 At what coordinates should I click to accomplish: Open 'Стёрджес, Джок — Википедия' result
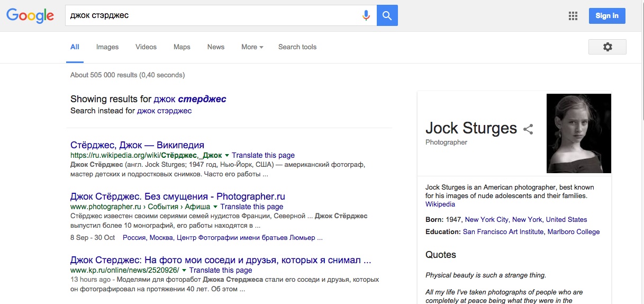137,145
